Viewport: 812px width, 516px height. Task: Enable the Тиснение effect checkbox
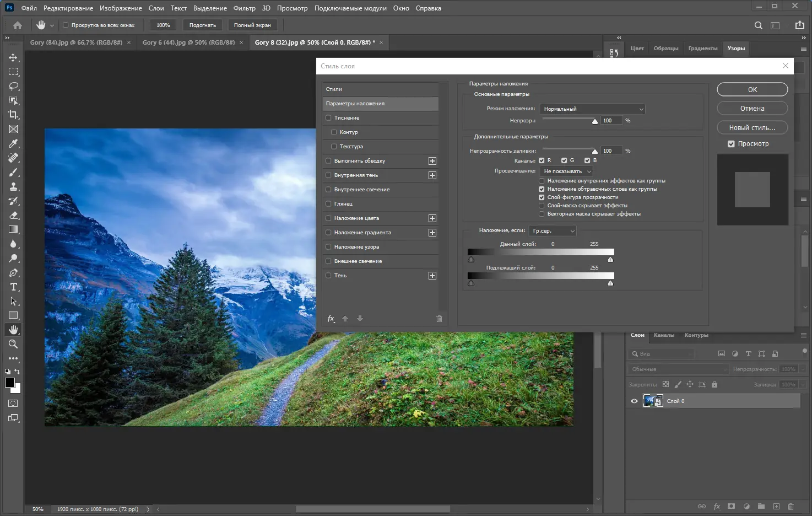pyautogui.click(x=329, y=118)
